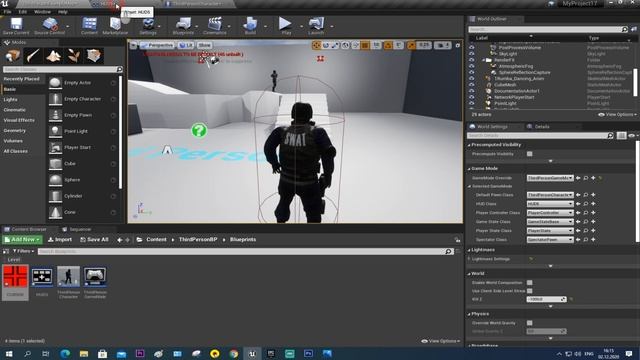
Task: Open the Player Controller Class dropdown
Action: pyautogui.click(x=550, y=213)
